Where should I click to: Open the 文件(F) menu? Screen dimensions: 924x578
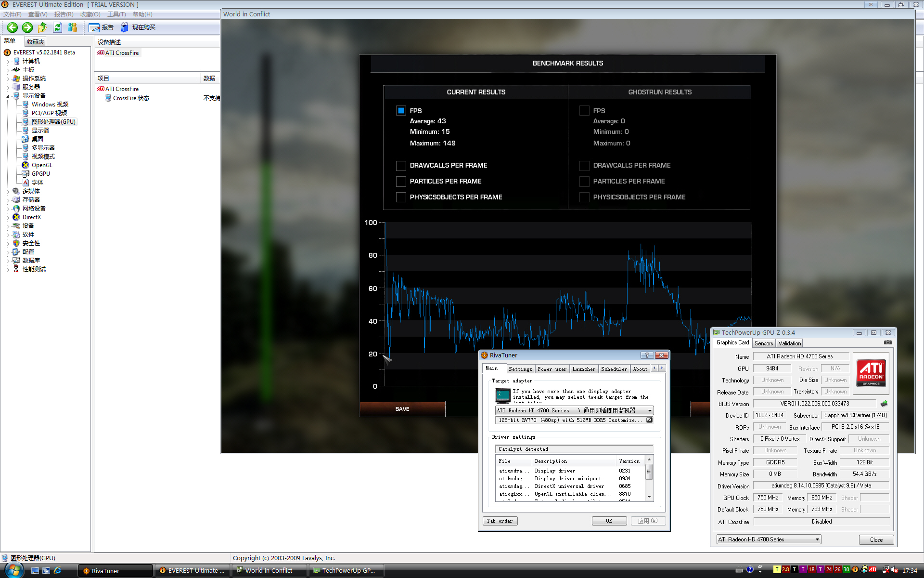[x=13, y=14]
